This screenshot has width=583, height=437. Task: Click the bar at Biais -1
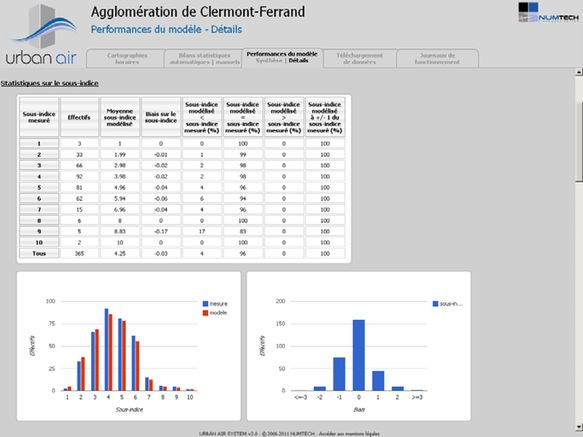click(339, 374)
